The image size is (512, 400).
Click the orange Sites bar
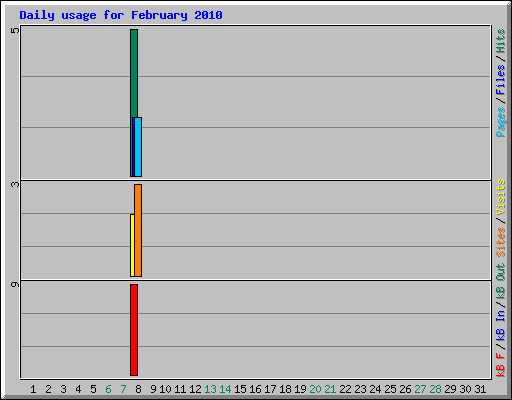click(138, 230)
